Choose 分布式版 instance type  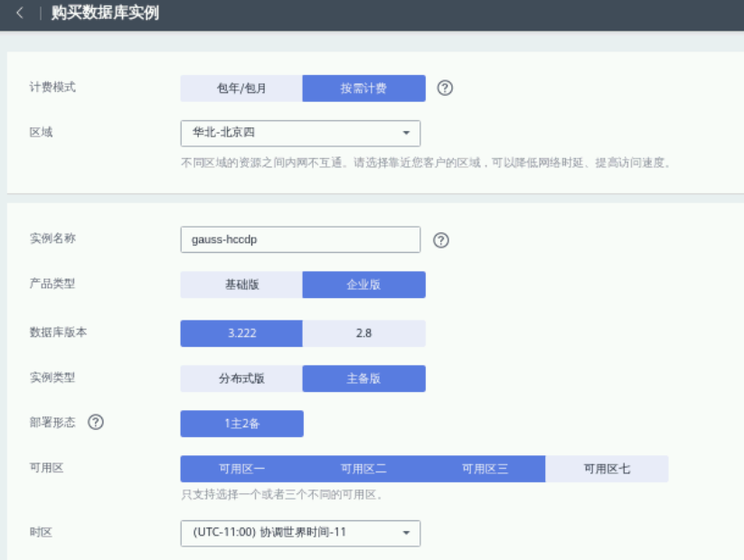click(x=241, y=378)
